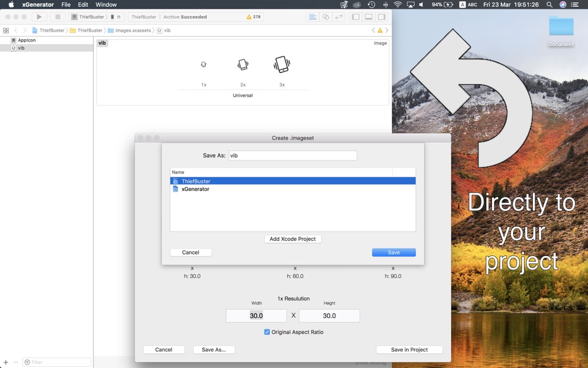Toggle Original Aspect Ratio checkbox
Image resolution: width=588 pixels, height=368 pixels.
pos(267,332)
